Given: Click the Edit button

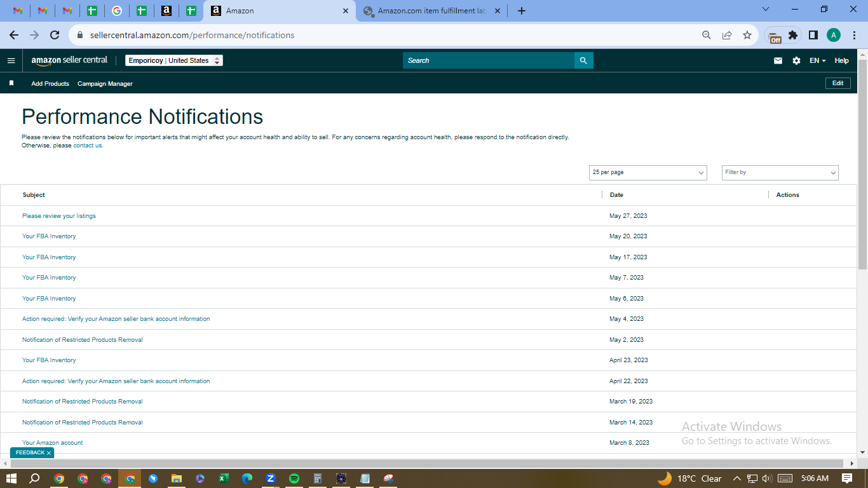Looking at the screenshot, I should click(837, 83).
